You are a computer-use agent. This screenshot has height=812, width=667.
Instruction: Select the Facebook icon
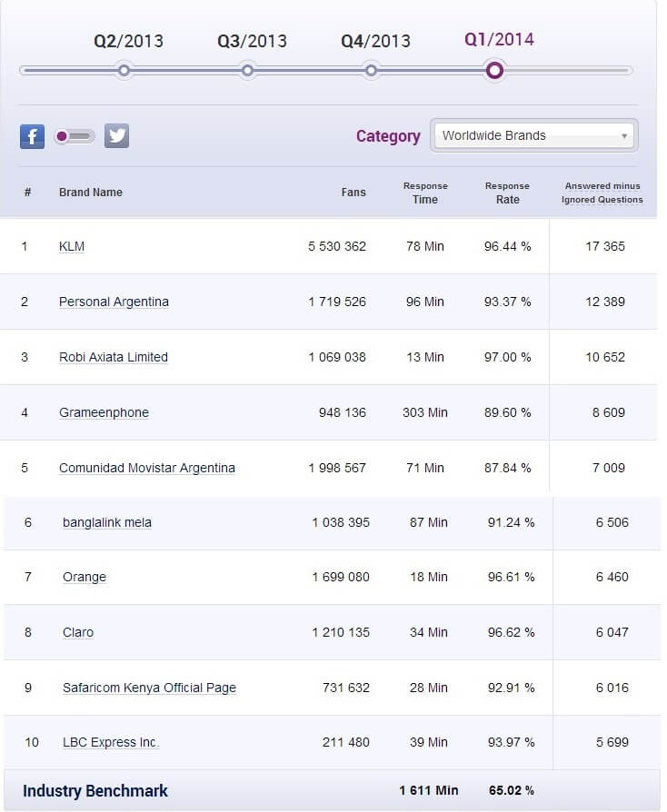[x=32, y=137]
